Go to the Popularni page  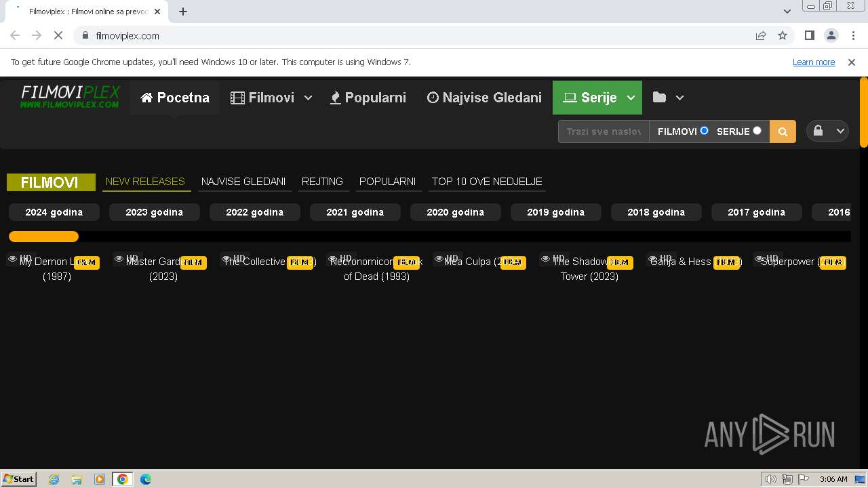coord(368,98)
